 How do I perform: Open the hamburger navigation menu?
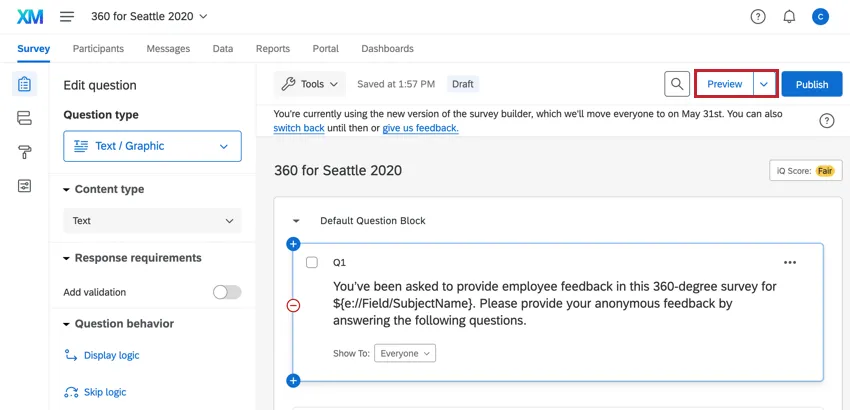(x=67, y=17)
